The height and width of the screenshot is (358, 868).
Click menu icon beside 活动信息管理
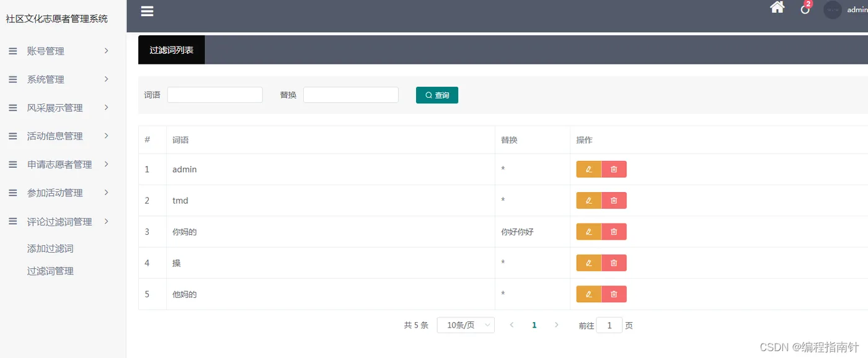[x=12, y=136]
